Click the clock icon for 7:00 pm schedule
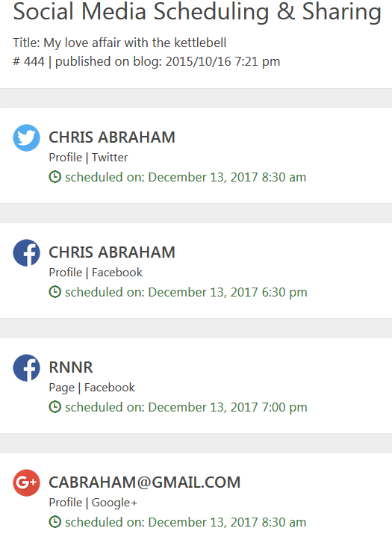The height and width of the screenshot is (537, 392). 55,407
